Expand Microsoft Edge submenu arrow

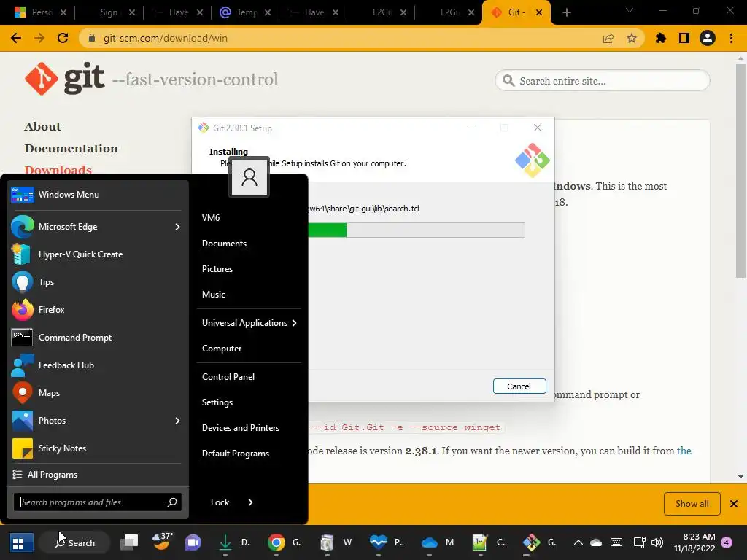177,227
